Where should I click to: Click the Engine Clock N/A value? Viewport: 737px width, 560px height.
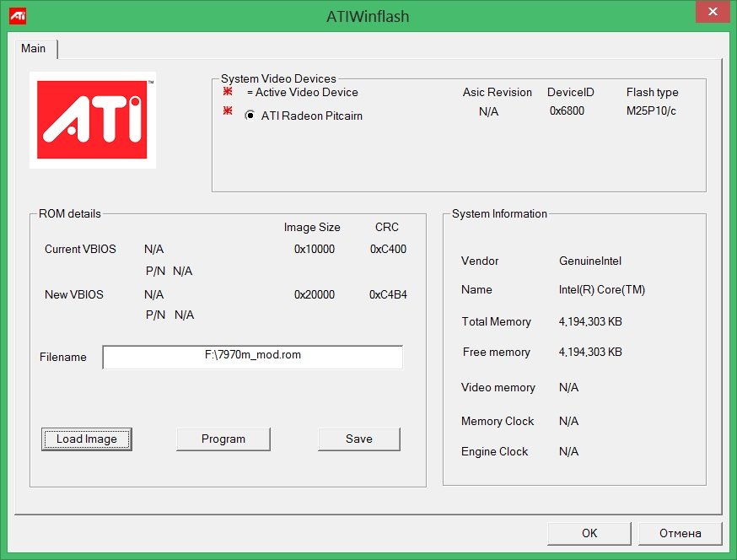click(568, 452)
